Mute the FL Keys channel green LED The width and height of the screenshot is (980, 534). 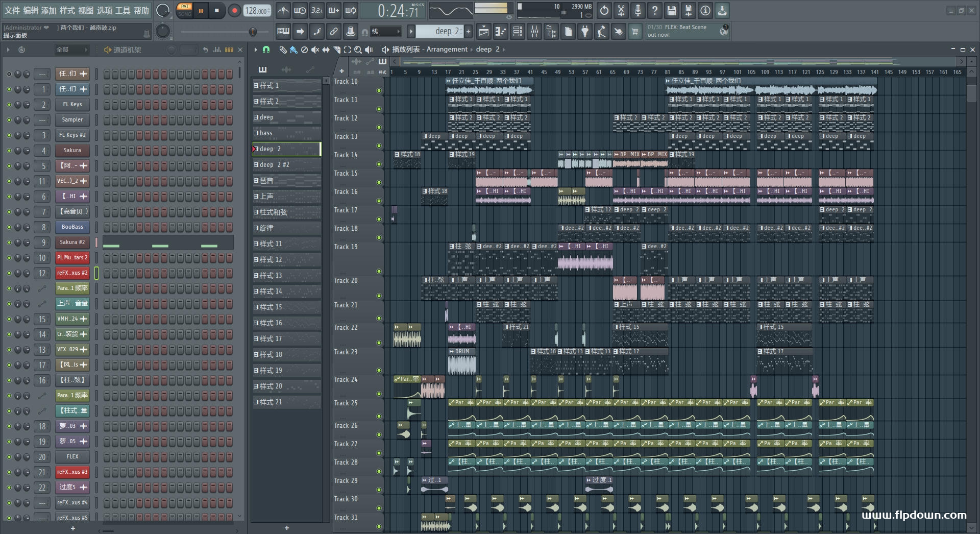tap(9, 105)
